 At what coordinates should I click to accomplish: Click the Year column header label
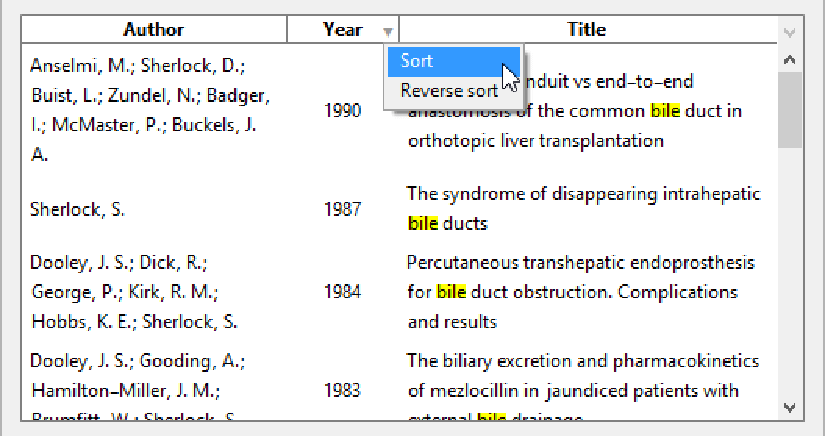342,30
